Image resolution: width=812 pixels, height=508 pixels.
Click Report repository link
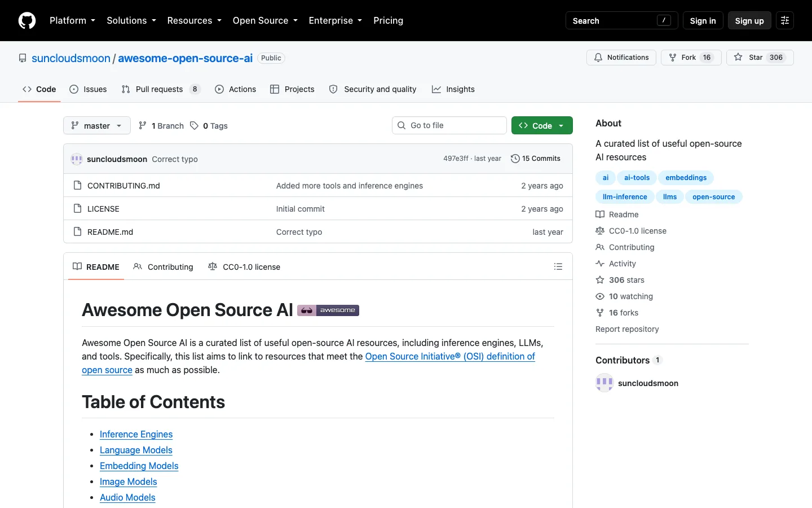pyautogui.click(x=627, y=329)
